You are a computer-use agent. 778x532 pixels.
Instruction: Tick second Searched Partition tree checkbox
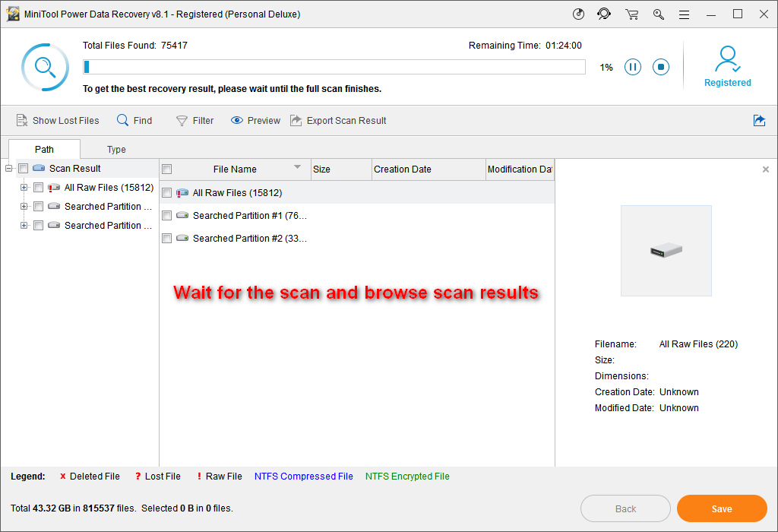coord(38,225)
